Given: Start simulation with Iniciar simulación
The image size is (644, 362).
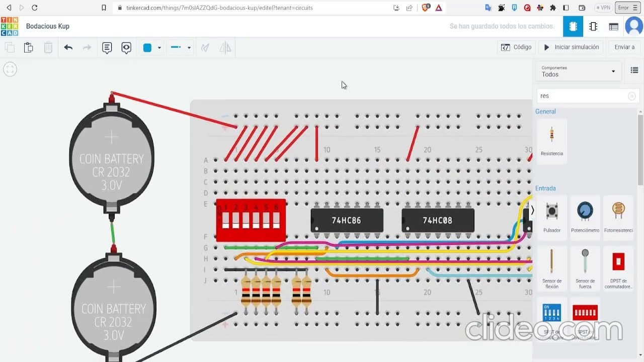Looking at the screenshot, I should [572, 47].
